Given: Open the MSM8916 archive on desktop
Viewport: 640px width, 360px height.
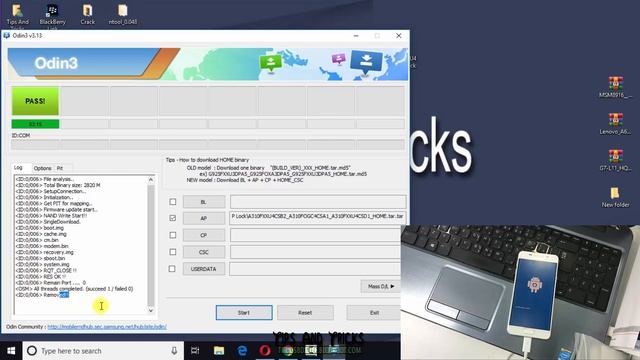Looking at the screenshot, I should (x=615, y=87).
